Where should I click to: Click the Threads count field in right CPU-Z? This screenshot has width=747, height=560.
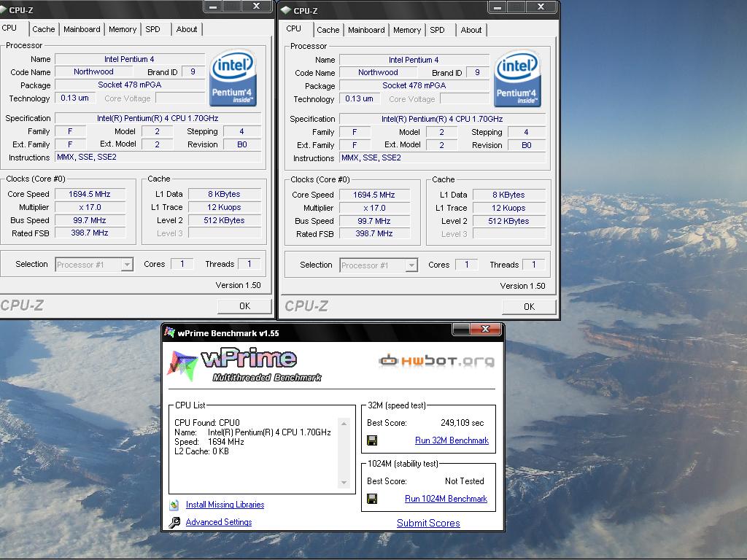[x=534, y=265]
